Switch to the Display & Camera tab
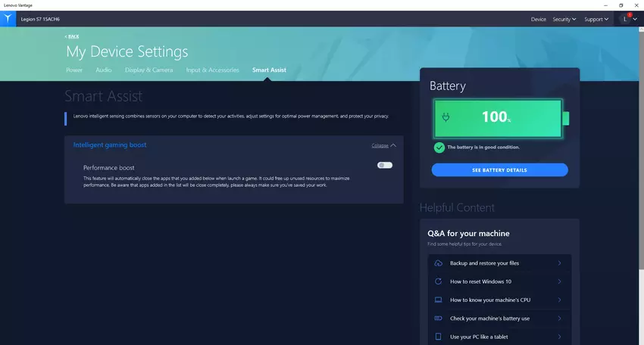 tap(148, 70)
